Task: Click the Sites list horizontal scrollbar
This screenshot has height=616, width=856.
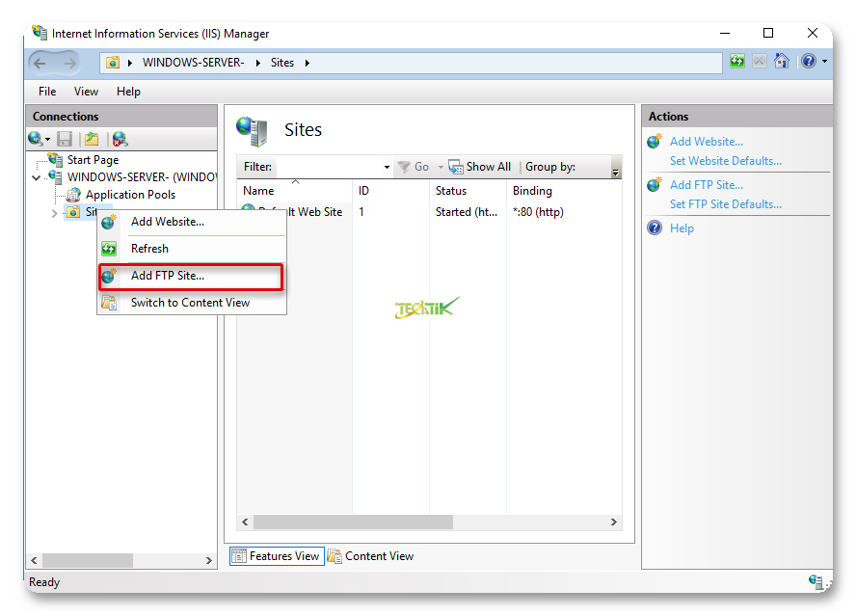Action: 353,522
